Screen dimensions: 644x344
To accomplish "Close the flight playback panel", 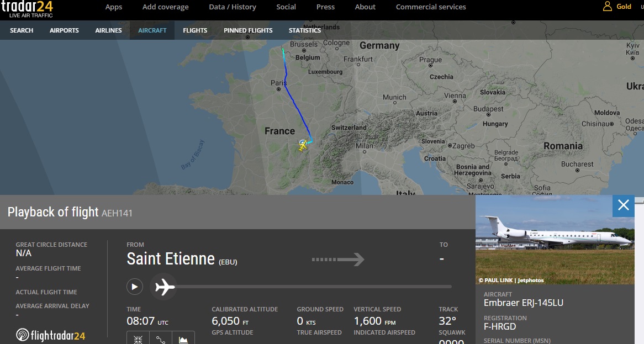I will pyautogui.click(x=624, y=205).
